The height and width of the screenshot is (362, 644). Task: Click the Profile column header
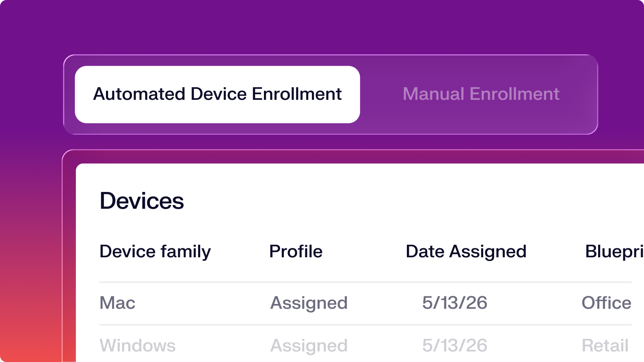[296, 252]
